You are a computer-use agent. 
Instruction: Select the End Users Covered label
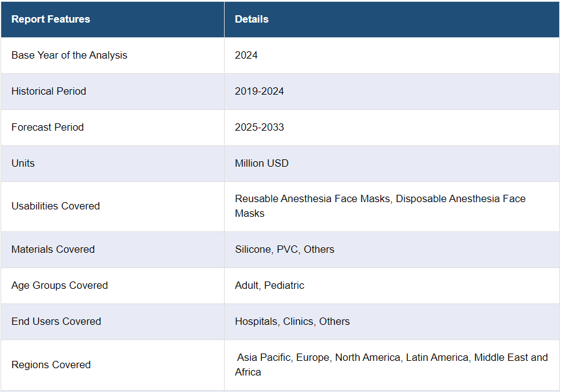click(56, 321)
